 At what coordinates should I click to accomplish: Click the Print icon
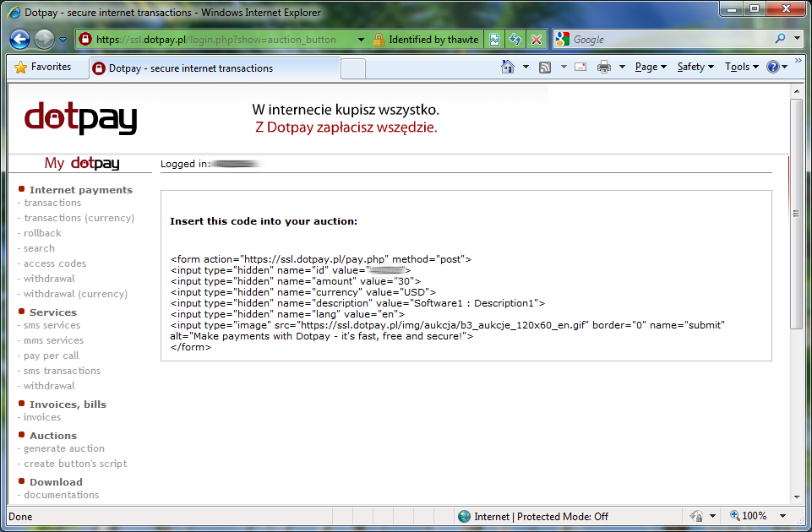coord(604,67)
